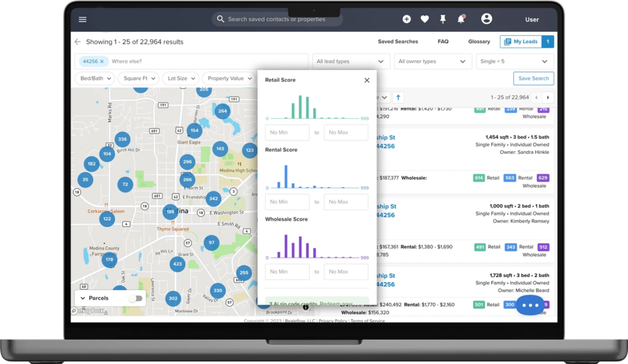The image size is (628, 364).
Task: Click the 343 Rental score badge
Action: (x=511, y=247)
